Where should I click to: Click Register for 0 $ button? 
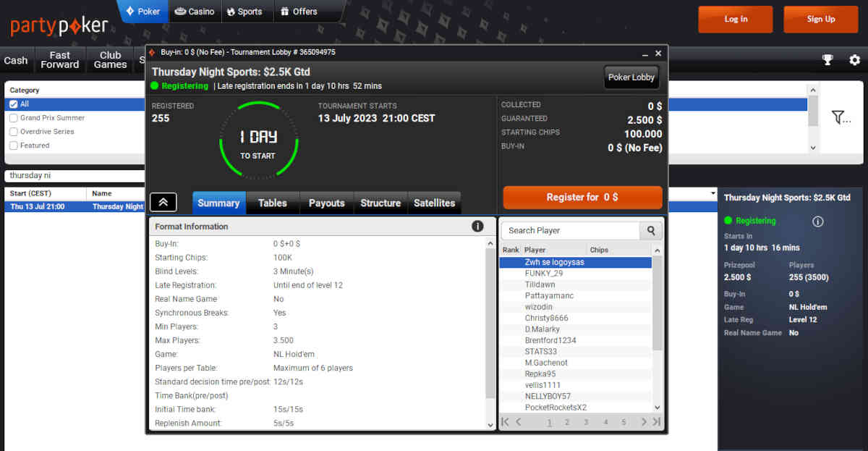coord(582,197)
